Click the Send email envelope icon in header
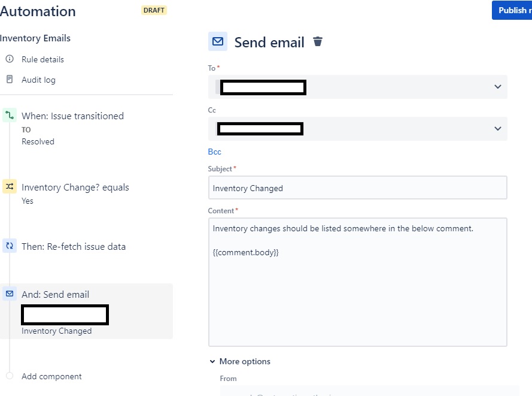This screenshot has width=532, height=396. click(x=217, y=41)
